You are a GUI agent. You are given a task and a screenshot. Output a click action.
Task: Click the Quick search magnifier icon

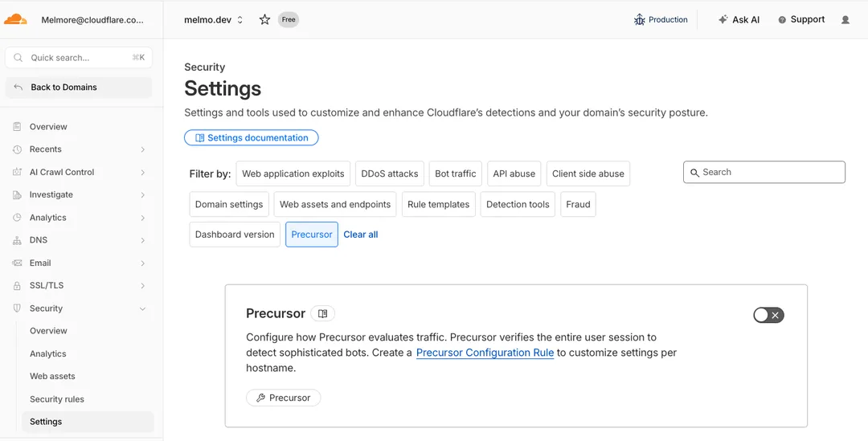click(18, 58)
